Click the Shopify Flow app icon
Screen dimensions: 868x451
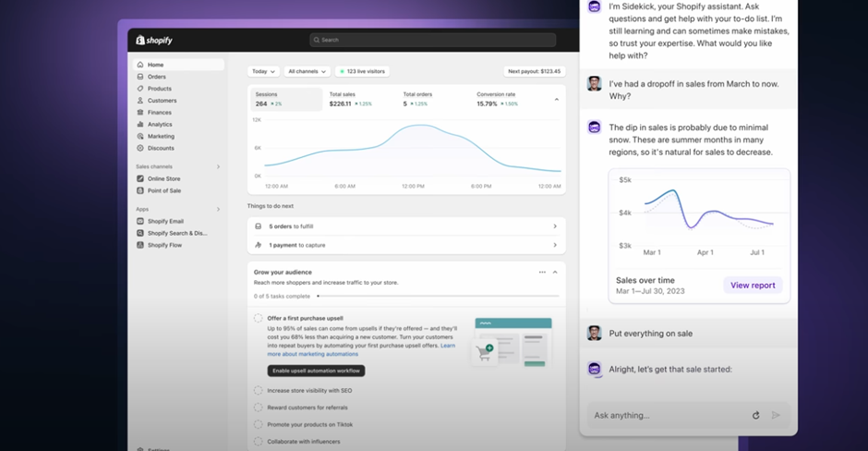coord(140,245)
